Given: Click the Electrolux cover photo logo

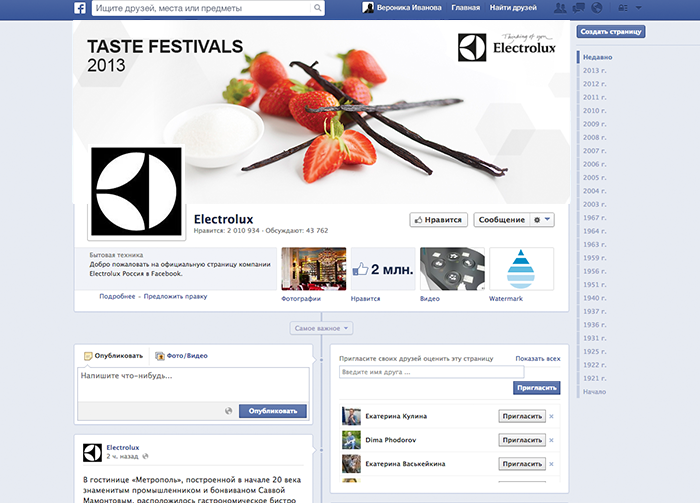Looking at the screenshot, I should [507, 46].
